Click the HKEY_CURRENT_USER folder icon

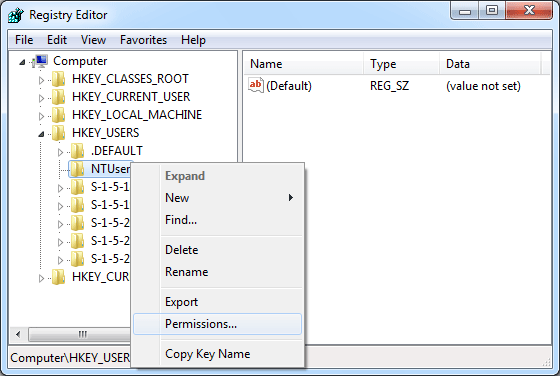point(58,97)
